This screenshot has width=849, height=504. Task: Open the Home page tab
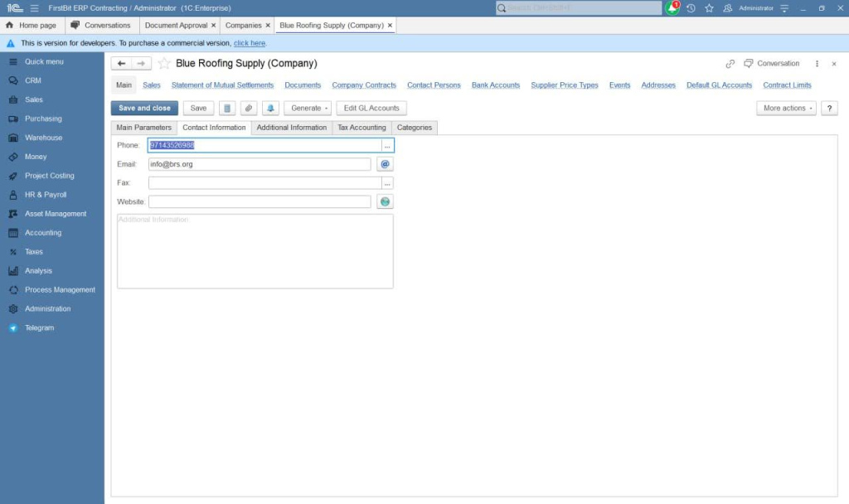pyautogui.click(x=32, y=26)
